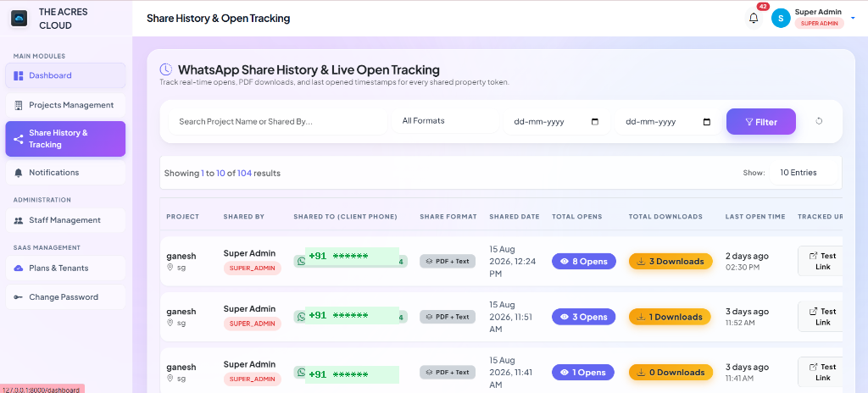This screenshot has width=868, height=393.
Task: Click the TOTAL DOWNLOADS column header
Action: point(665,217)
